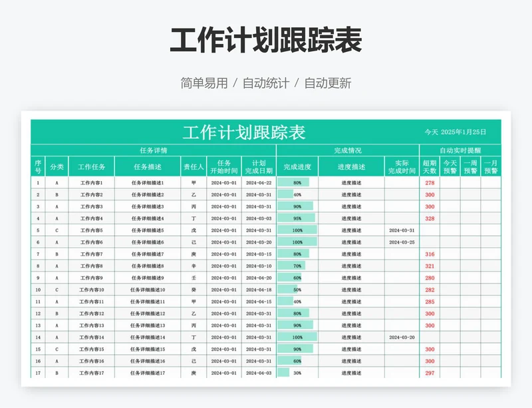532x408 pixels.
Task: Select the 工作内容1 cell
Action: pos(92,183)
